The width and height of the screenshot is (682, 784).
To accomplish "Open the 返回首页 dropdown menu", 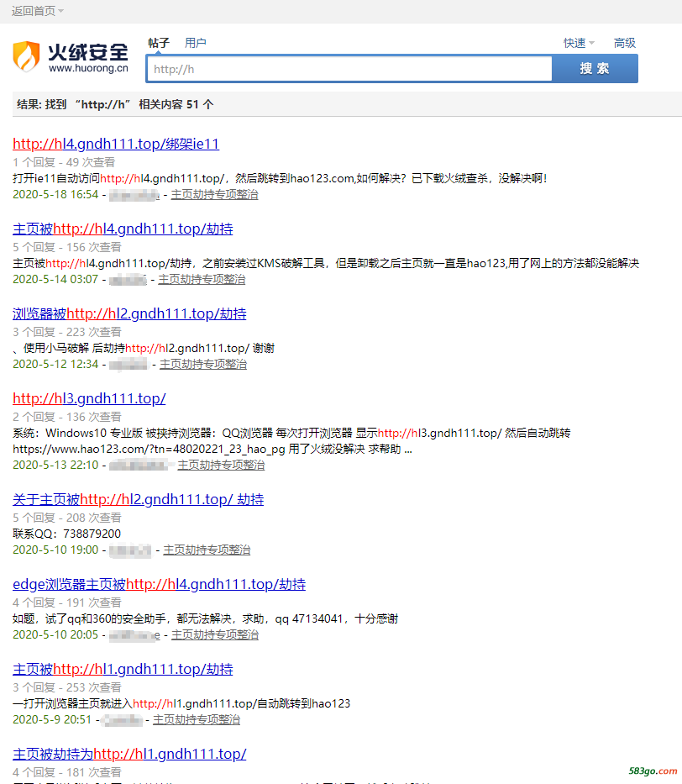I will [x=38, y=11].
